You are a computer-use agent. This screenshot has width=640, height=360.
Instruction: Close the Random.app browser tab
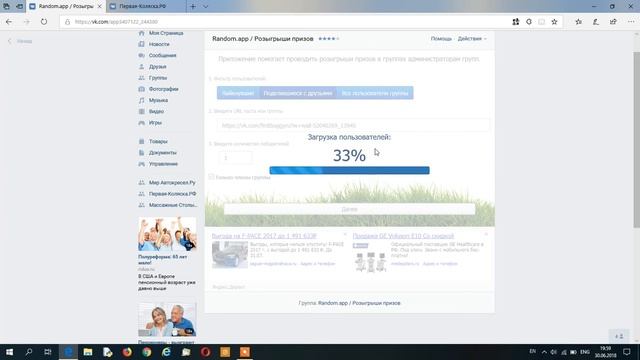click(100, 7)
